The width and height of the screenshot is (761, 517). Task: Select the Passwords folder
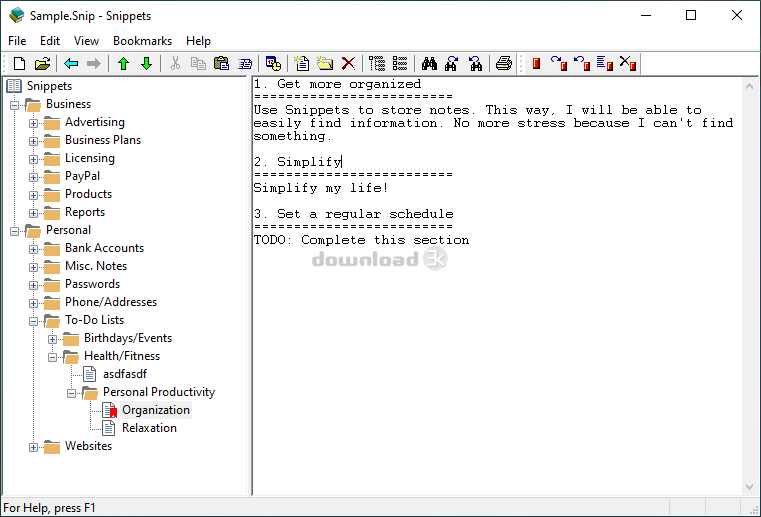tap(92, 284)
